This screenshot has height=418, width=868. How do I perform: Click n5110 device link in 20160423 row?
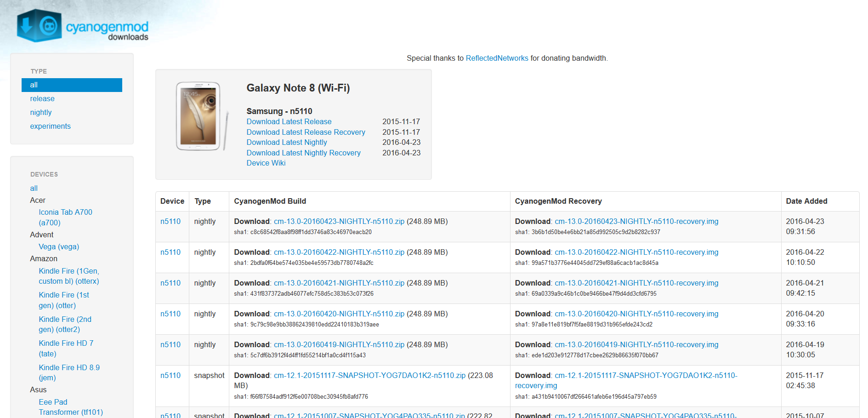170,222
